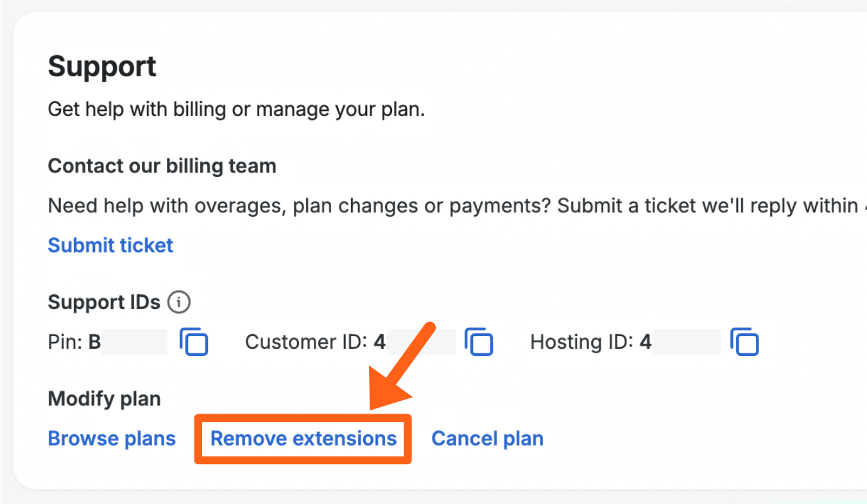The width and height of the screenshot is (867, 504).
Task: Choose the Cancel plan link
Action: (487, 439)
